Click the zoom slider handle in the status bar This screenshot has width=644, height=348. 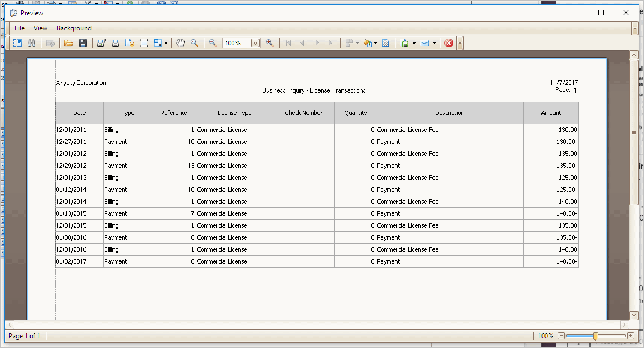point(595,336)
